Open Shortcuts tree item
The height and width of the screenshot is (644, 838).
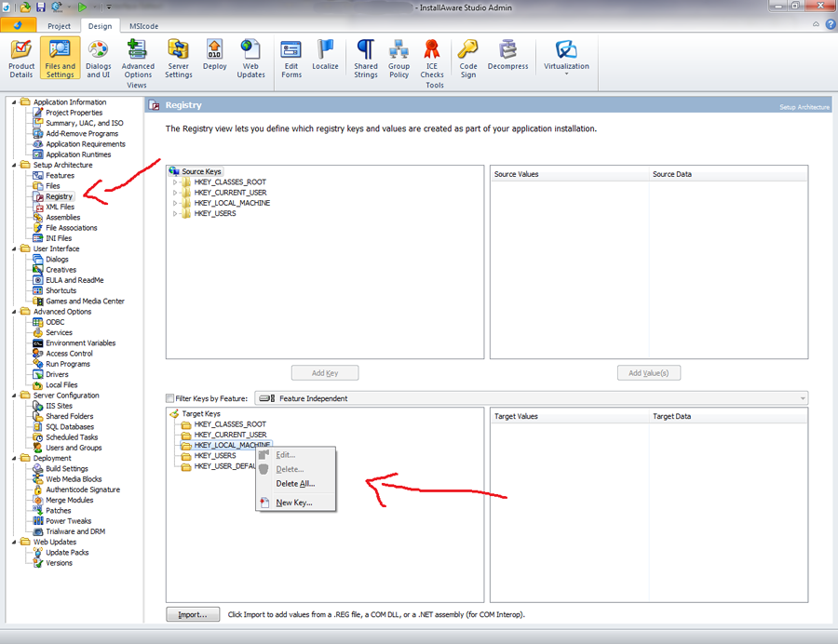coord(61,291)
